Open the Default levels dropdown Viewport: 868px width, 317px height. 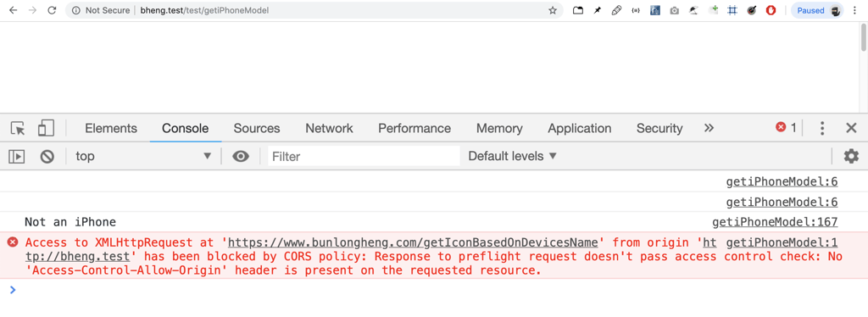point(512,157)
